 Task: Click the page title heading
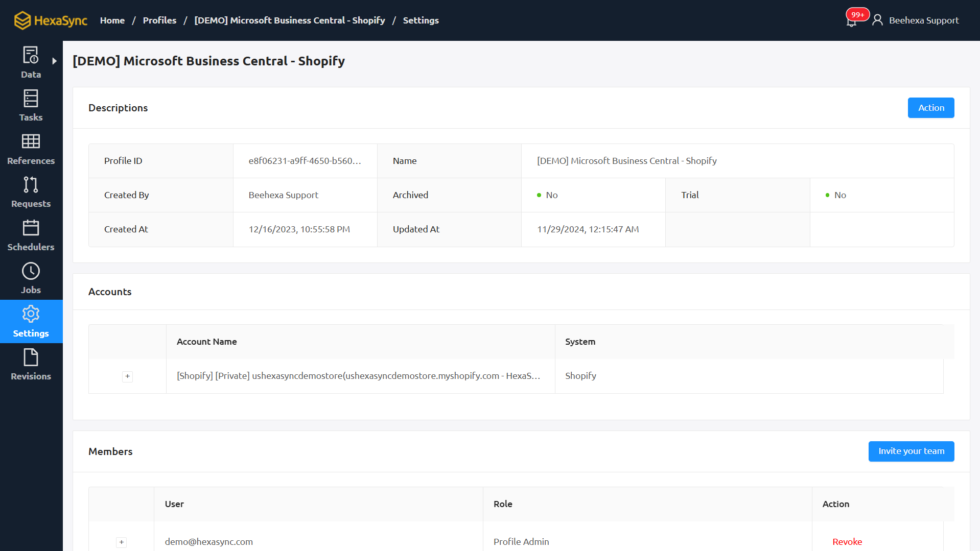208,61
